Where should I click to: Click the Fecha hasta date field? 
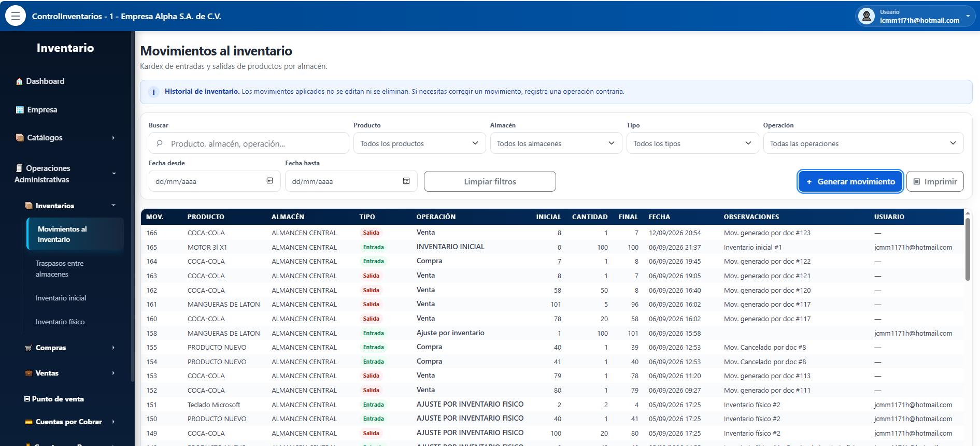351,181
